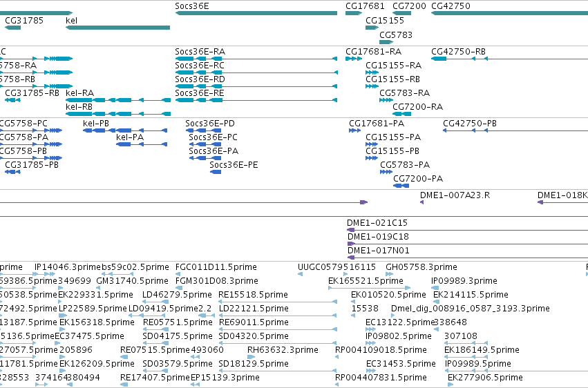Select the RH63632.3prime EST label

pyautogui.click(x=283, y=350)
